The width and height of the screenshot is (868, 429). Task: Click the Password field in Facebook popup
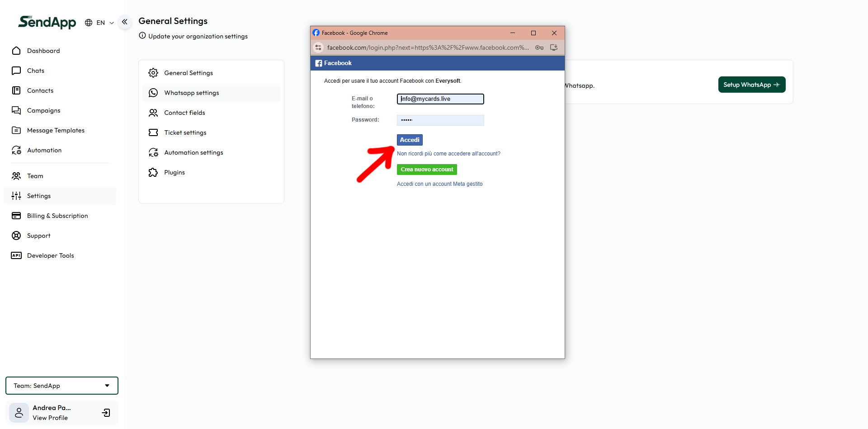pos(440,120)
